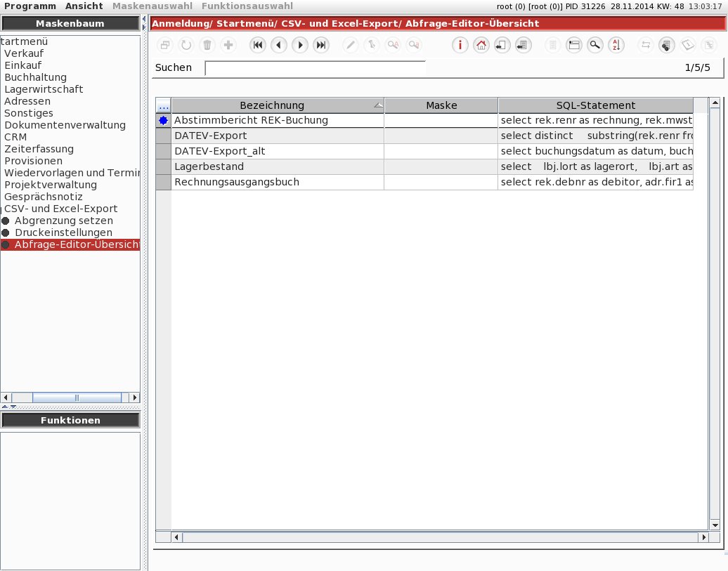This screenshot has height=571, width=728.
Task: Jump to the first record button
Action: (258, 45)
